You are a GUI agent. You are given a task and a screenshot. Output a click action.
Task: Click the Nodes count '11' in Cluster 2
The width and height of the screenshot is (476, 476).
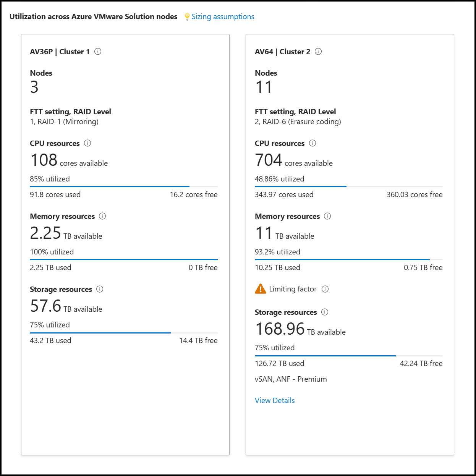pos(264,87)
